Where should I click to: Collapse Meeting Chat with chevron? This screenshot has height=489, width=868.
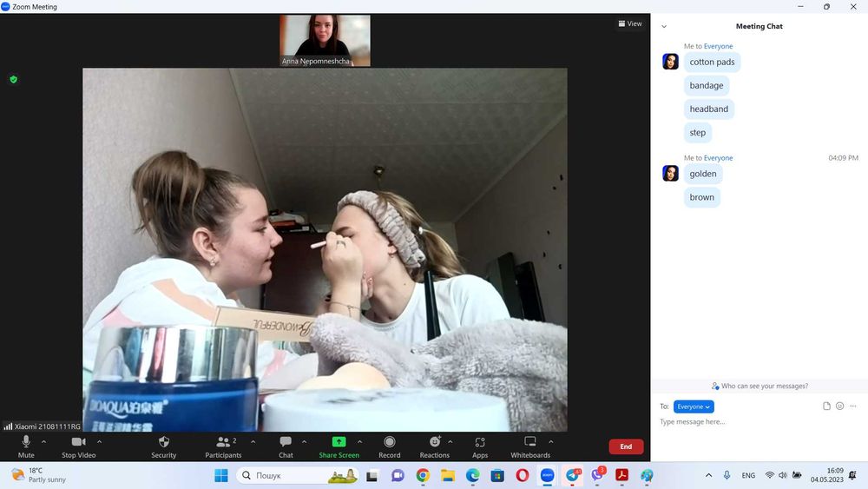point(664,26)
